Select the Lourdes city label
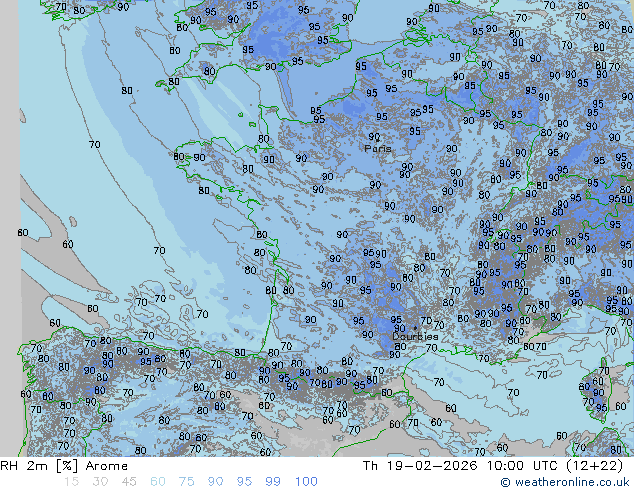 (x=414, y=337)
